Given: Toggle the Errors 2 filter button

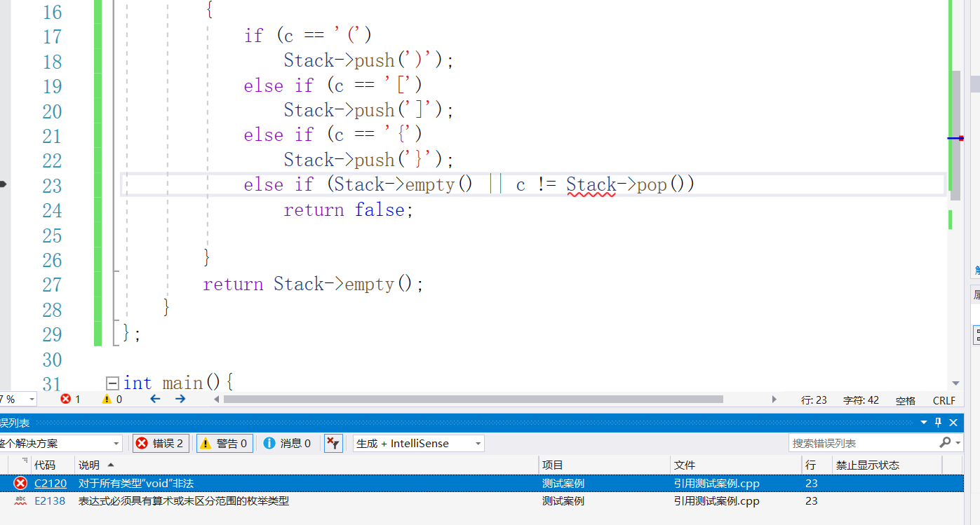Looking at the screenshot, I should (x=160, y=443).
